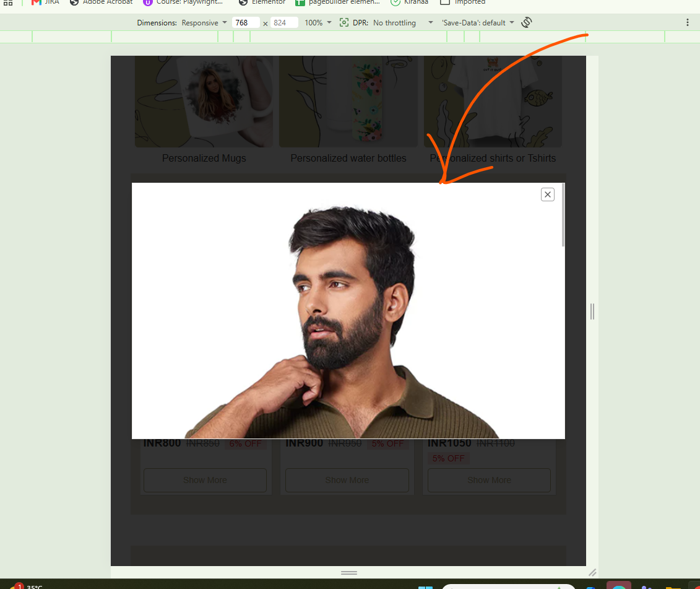
Task: Close the product image popup
Action: 547,194
